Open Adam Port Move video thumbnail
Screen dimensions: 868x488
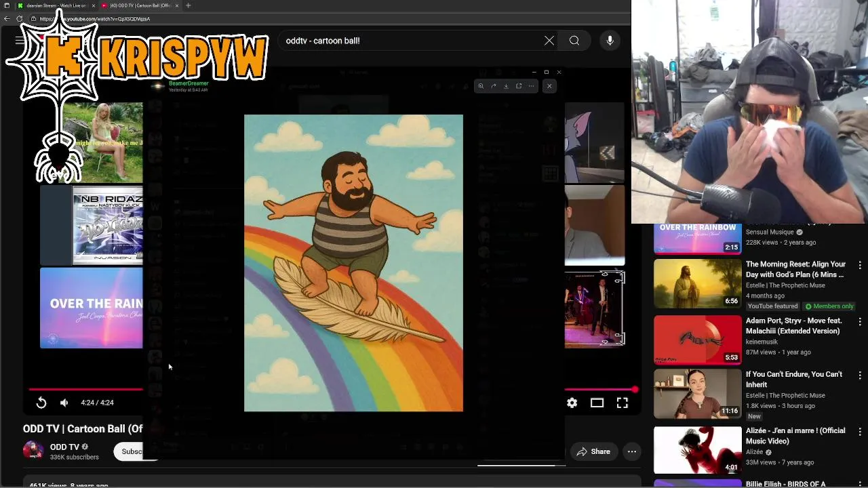pyautogui.click(x=698, y=339)
